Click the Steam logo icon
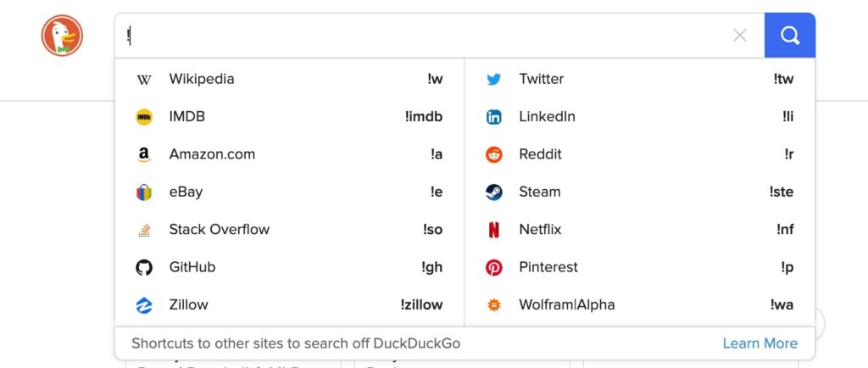The image size is (868, 368). 493,192
